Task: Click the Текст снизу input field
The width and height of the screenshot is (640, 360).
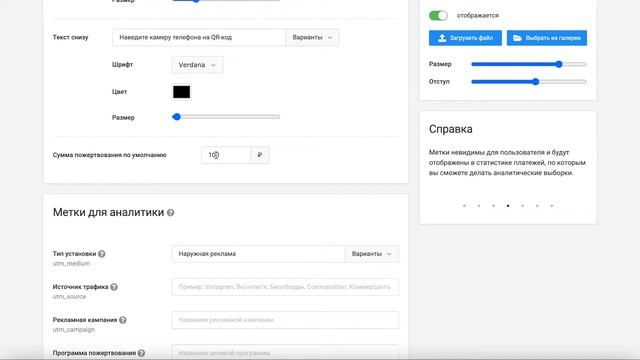Action: point(199,38)
